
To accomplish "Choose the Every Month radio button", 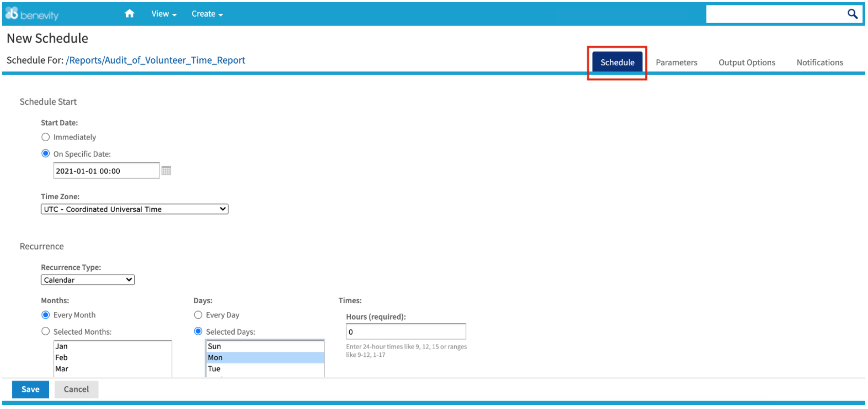I will pyautogui.click(x=46, y=315).
